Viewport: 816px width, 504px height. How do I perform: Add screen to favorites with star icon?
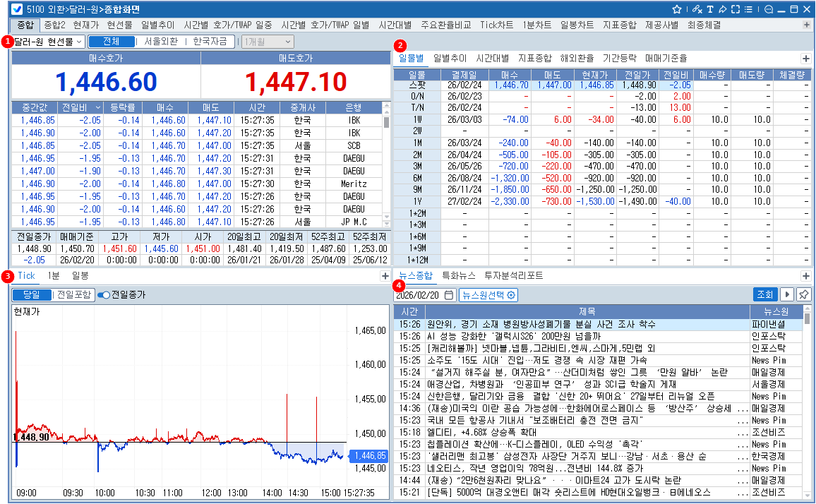pyautogui.click(x=677, y=9)
